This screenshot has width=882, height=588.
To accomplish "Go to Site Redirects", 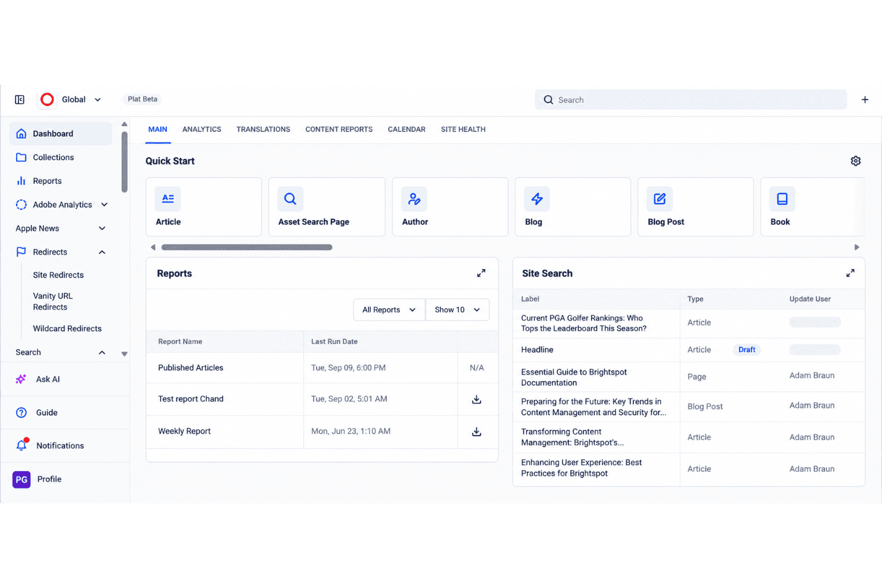I will click(58, 275).
